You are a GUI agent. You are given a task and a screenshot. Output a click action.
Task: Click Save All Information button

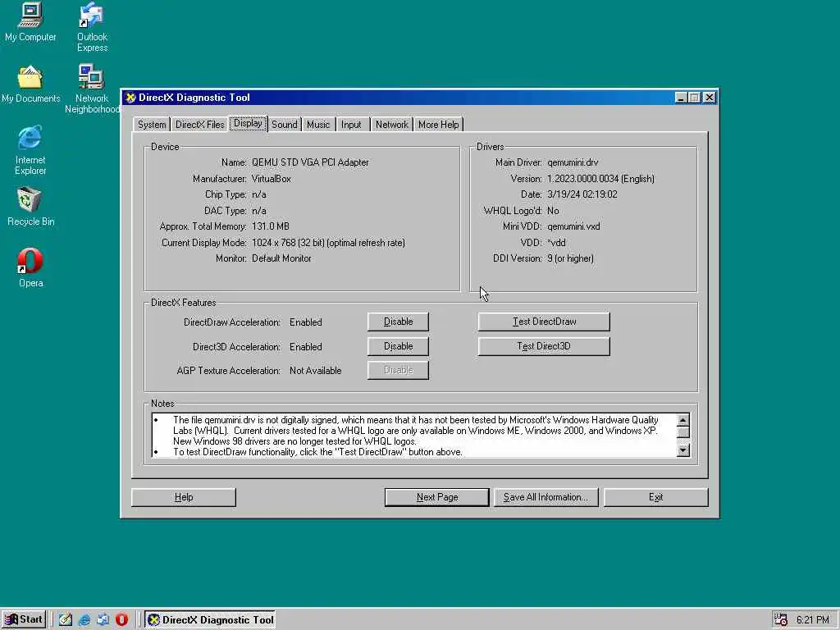tap(546, 497)
